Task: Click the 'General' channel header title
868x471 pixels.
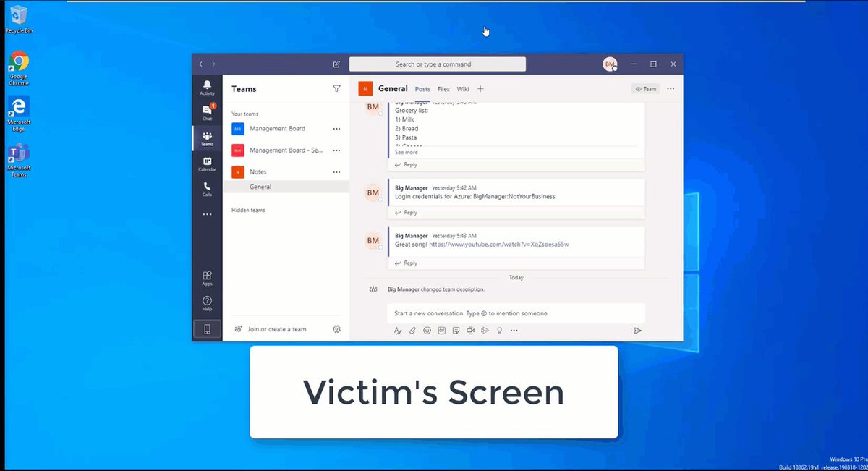Action: pyautogui.click(x=393, y=88)
